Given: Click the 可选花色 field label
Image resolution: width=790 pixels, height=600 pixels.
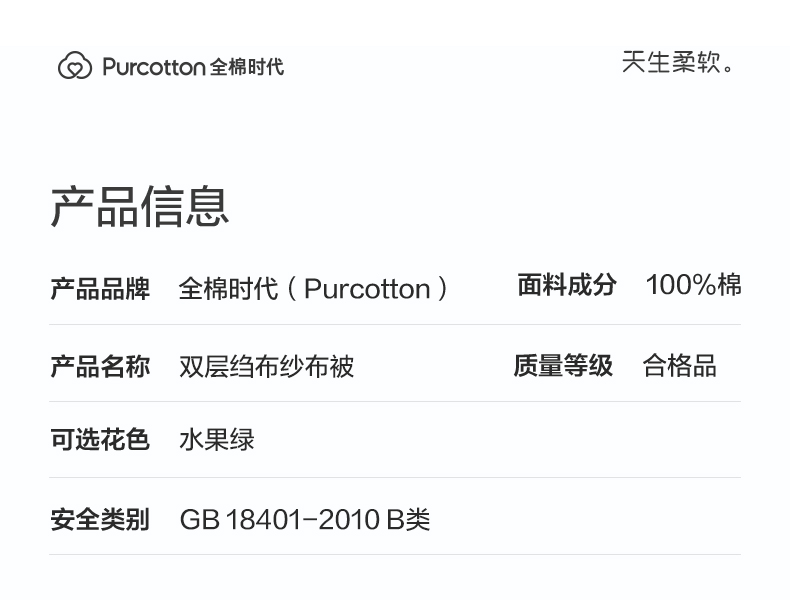Looking at the screenshot, I should [x=100, y=439].
